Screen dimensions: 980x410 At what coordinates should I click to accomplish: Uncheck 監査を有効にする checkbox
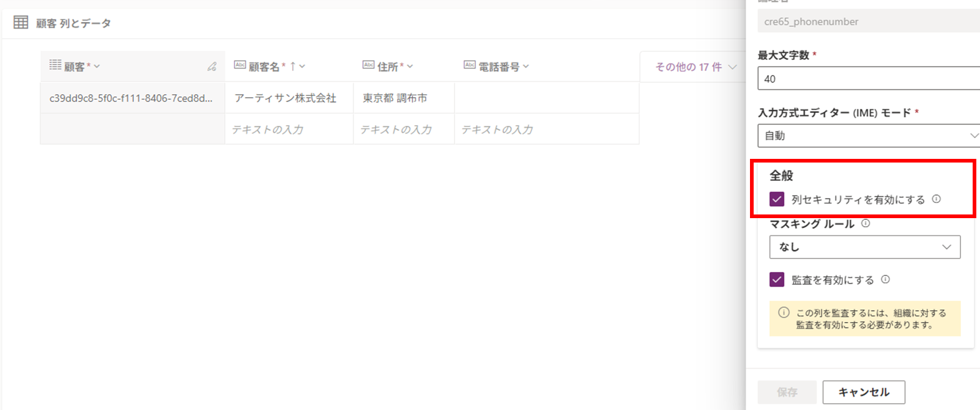pyautogui.click(x=777, y=280)
